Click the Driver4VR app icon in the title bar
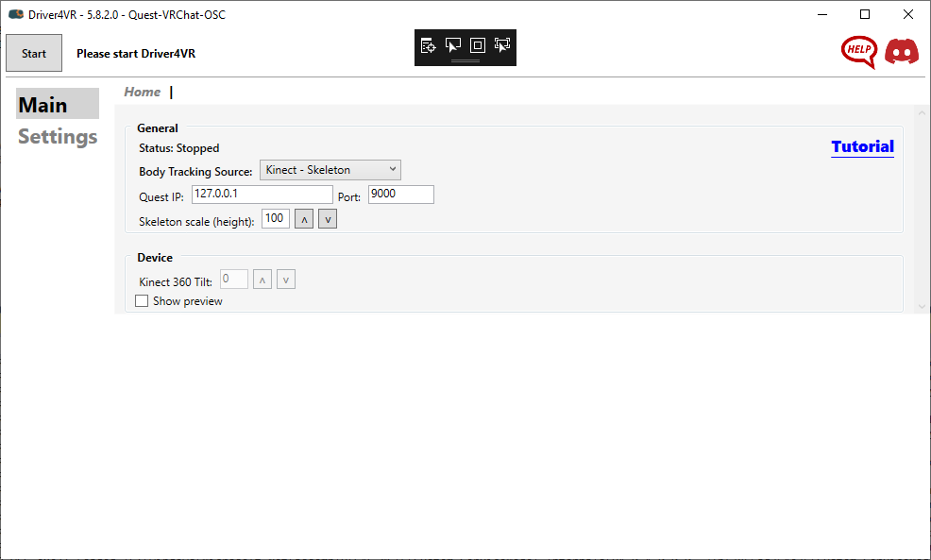The image size is (931, 560). [x=15, y=14]
